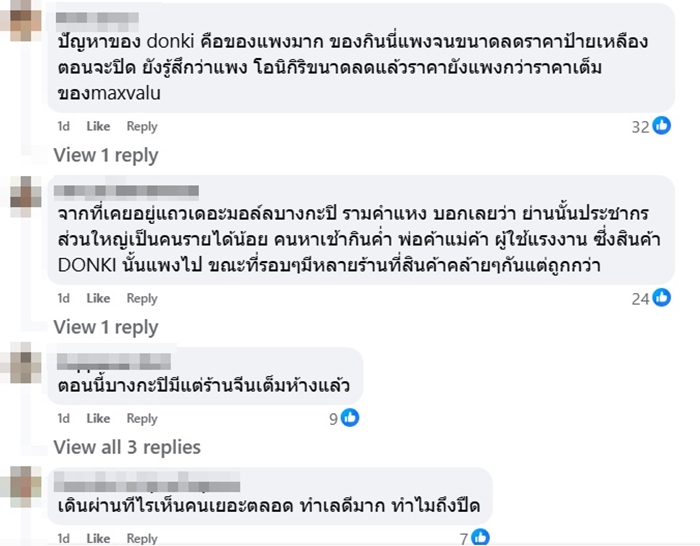Viewport: 700px width, 546px height.
Task: Open the avatar beside the last comment
Action: point(21,487)
